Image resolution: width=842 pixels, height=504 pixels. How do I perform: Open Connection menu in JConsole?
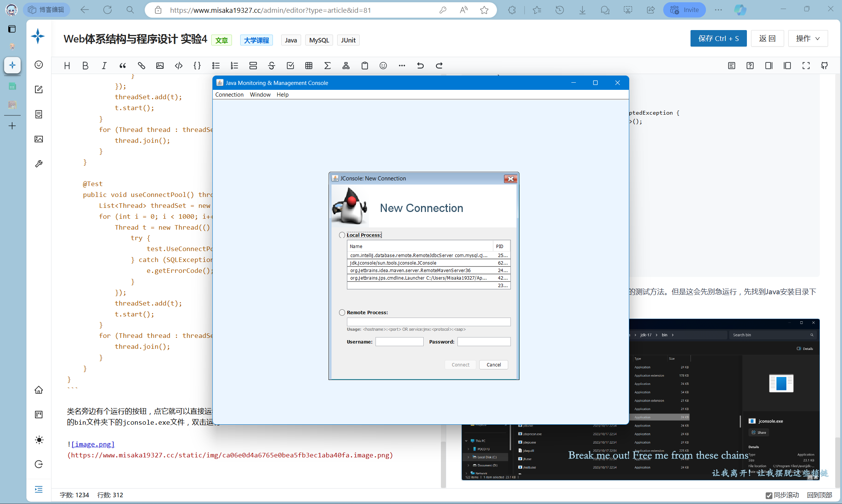click(x=229, y=95)
